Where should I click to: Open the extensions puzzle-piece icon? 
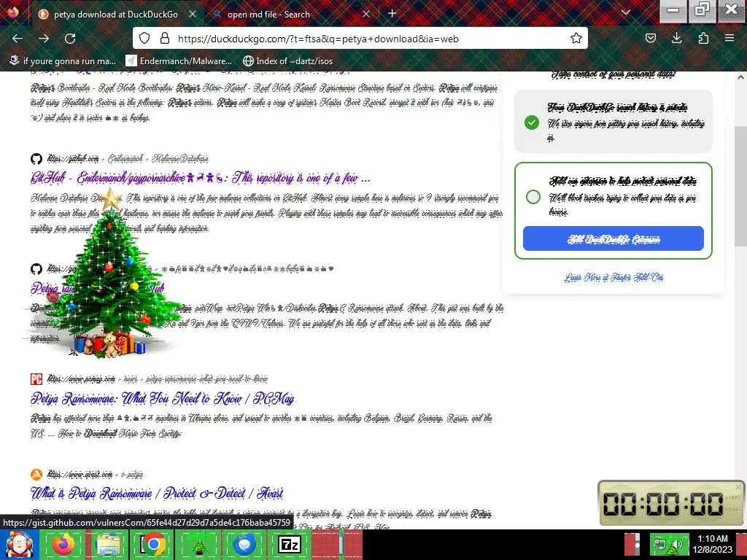pos(703,39)
